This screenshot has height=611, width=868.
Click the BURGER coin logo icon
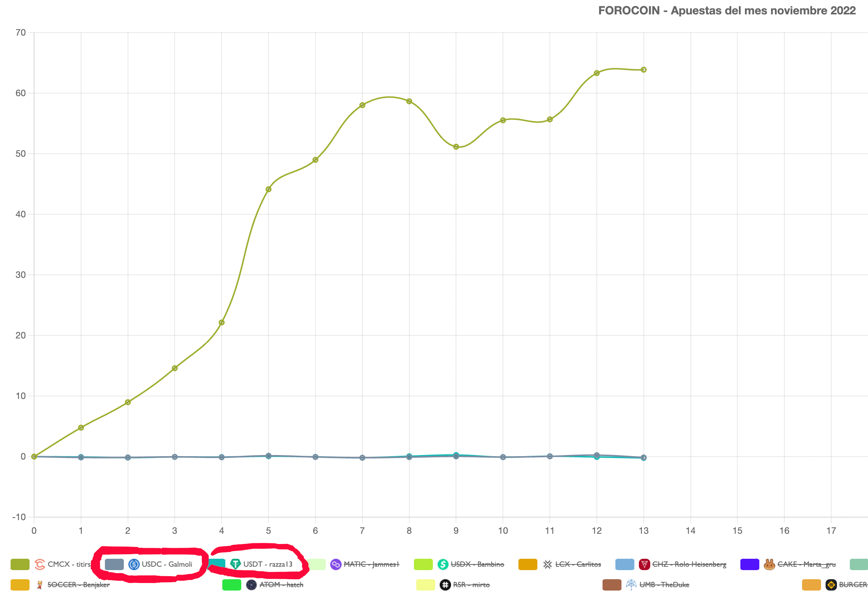click(831, 585)
